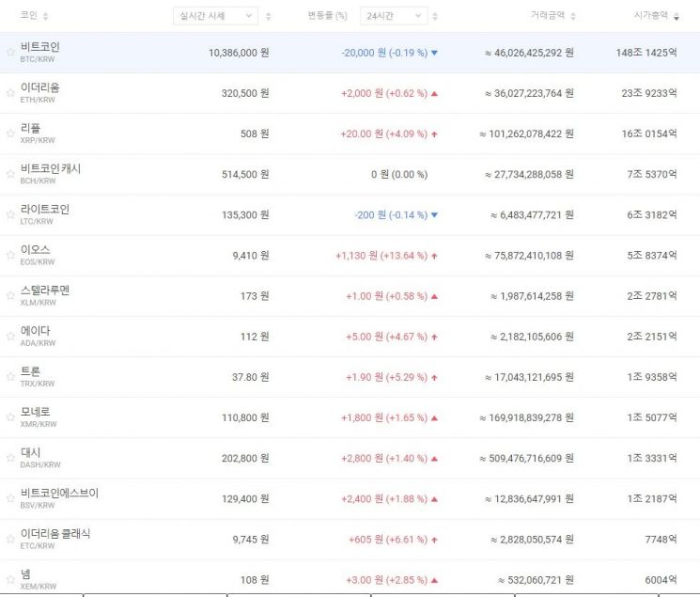The height and width of the screenshot is (597, 700).
Task: Open the 라이트코인 coin name
Action: 45,209
